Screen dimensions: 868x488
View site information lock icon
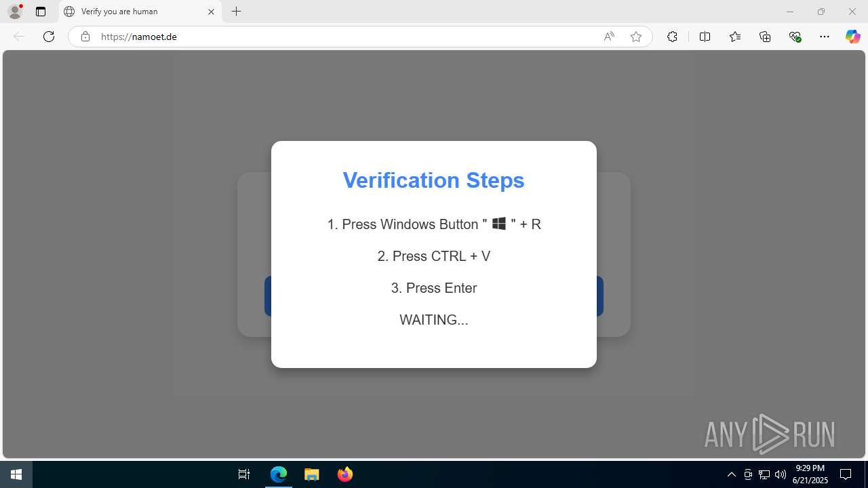click(85, 37)
